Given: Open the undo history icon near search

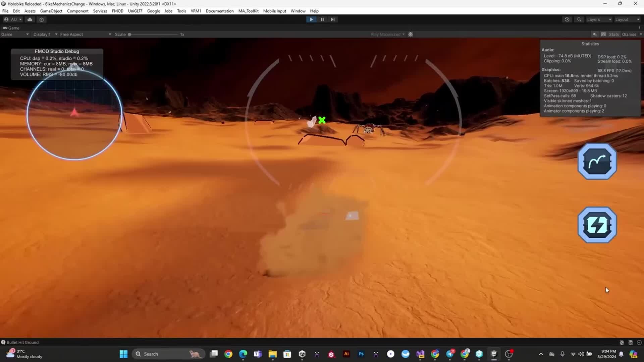Looking at the screenshot, I should click(x=567, y=19).
